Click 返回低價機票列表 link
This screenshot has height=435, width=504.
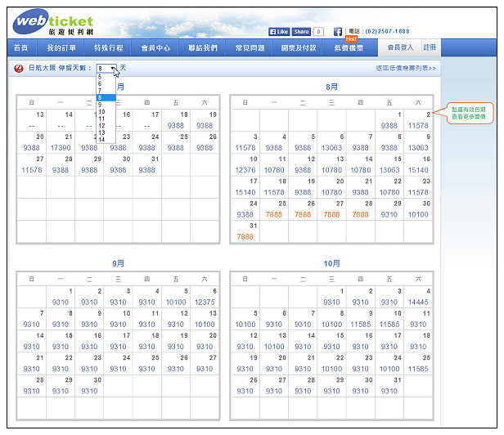click(x=406, y=69)
